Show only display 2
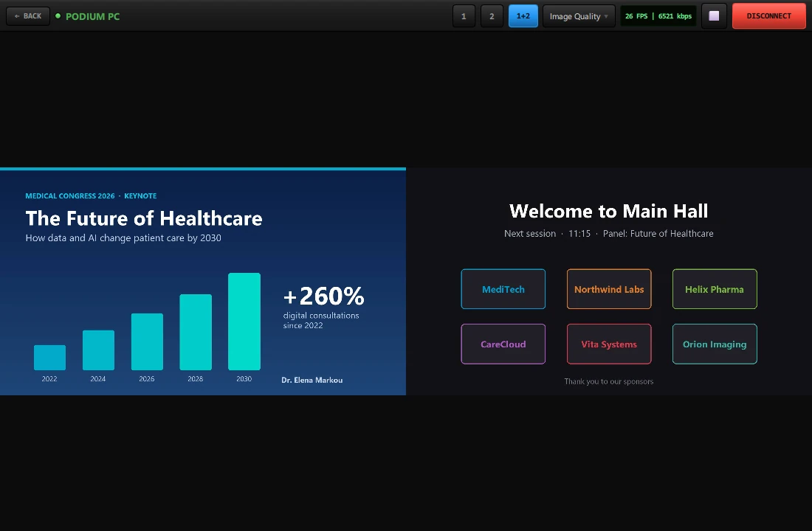 [x=492, y=16]
